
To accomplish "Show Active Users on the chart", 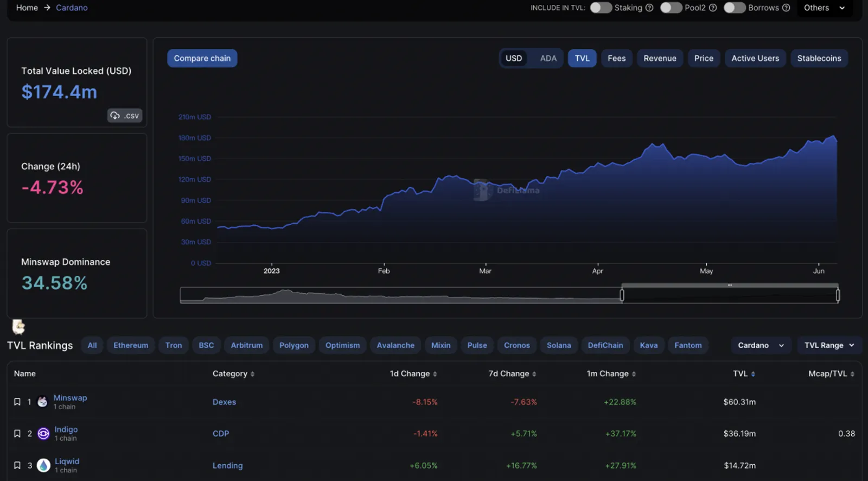I will 755,58.
